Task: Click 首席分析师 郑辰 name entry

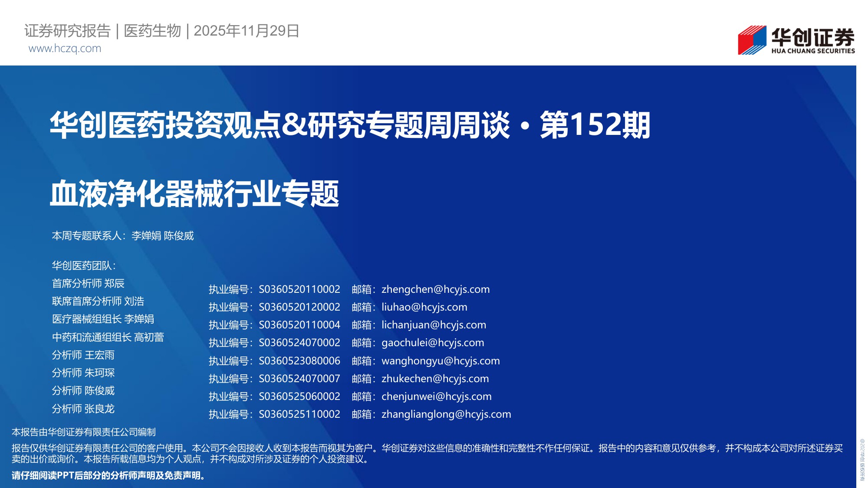Action: [x=88, y=284]
